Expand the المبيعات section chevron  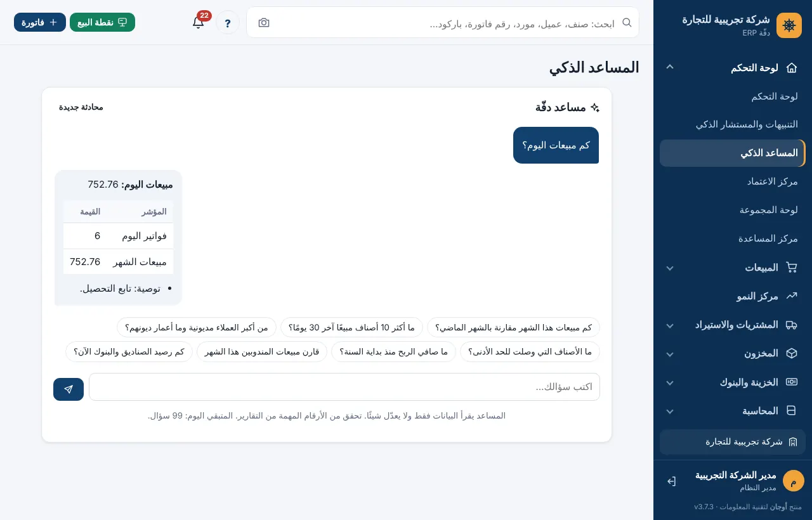[670, 268]
